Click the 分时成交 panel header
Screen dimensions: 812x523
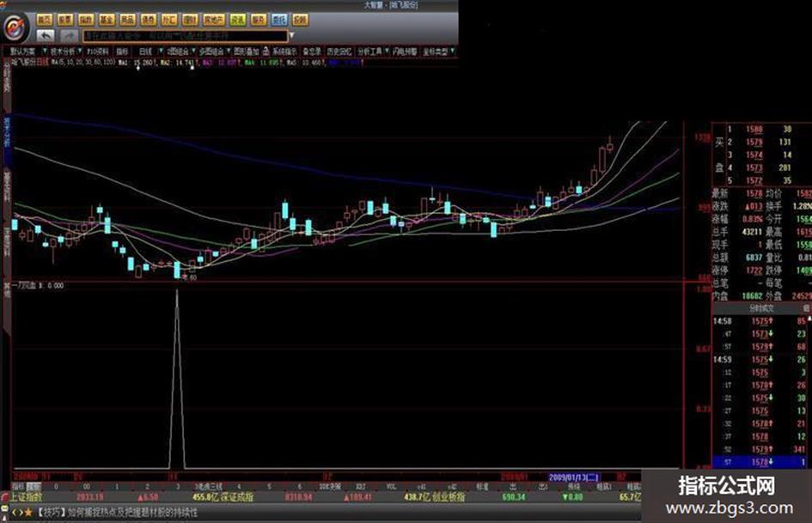(762, 308)
